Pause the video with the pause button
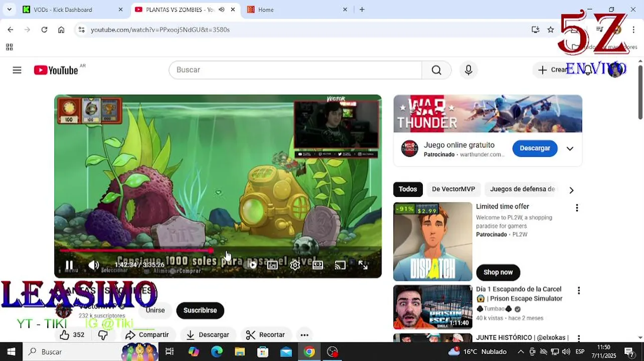The height and width of the screenshot is (361, 644). point(69,265)
